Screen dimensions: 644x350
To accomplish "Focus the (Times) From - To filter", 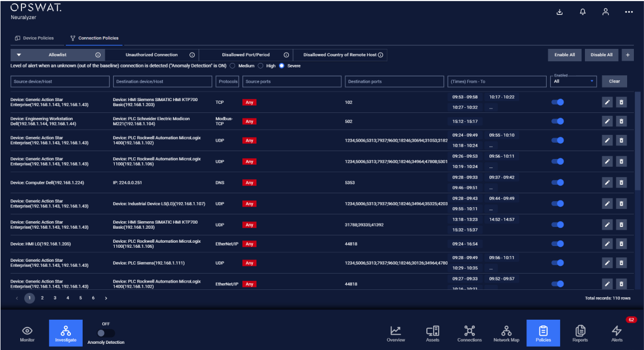I will pos(497,81).
